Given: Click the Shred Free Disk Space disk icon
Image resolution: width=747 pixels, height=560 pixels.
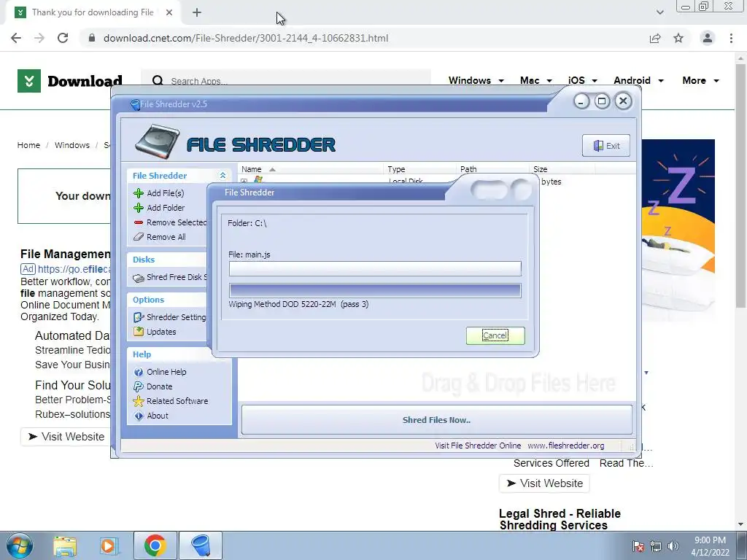Looking at the screenshot, I should point(139,278).
